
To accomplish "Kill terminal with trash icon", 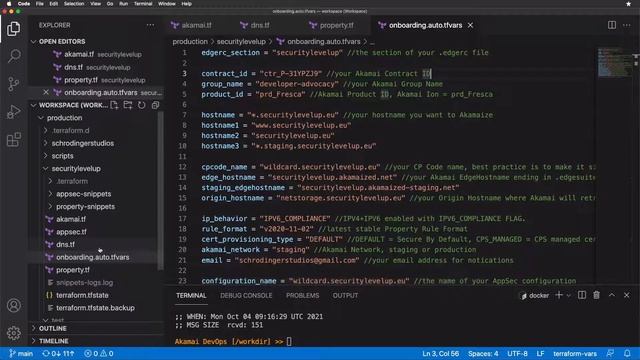I will coord(596,295).
